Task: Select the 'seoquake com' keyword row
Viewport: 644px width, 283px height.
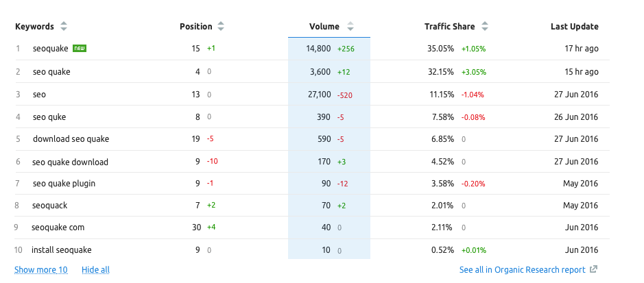Action: click(58, 227)
